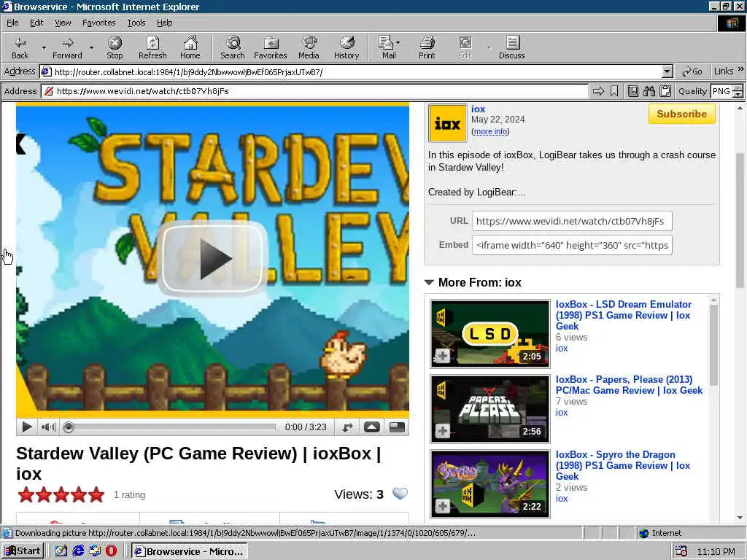
Task: Click the inner navigate arrow icon
Action: click(x=598, y=91)
